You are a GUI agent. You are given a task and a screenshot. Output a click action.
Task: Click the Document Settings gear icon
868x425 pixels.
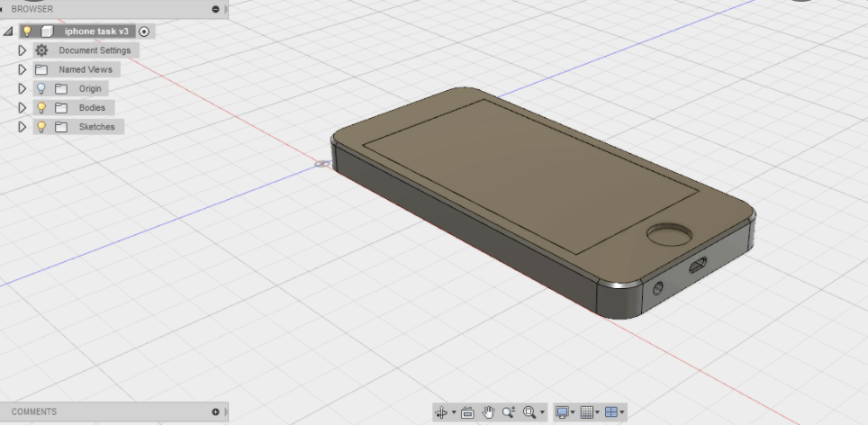(x=41, y=50)
